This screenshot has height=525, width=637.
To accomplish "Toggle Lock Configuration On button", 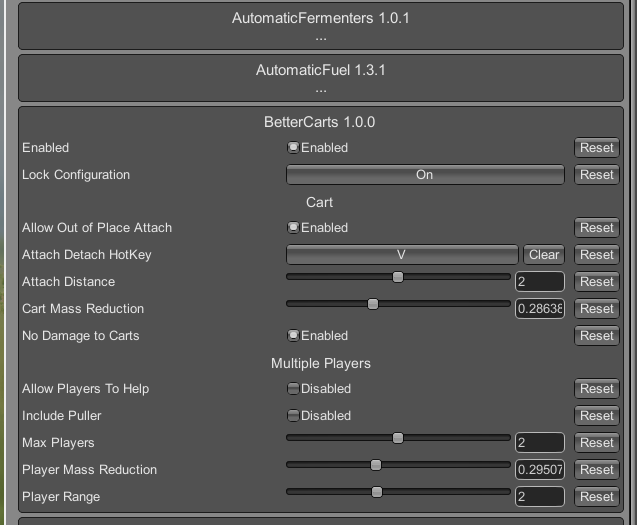I will [425, 174].
